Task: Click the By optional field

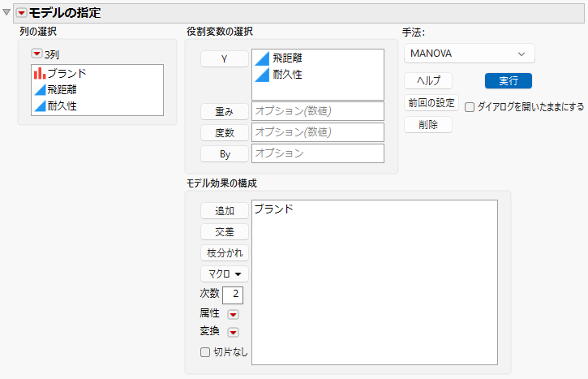Action: point(318,153)
